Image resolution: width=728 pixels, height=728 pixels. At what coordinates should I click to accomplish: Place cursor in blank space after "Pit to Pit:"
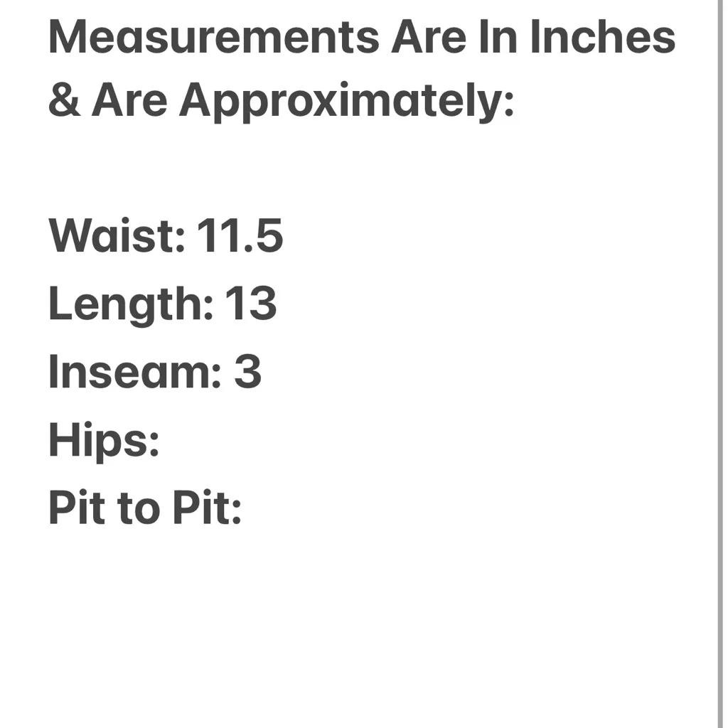299,508
